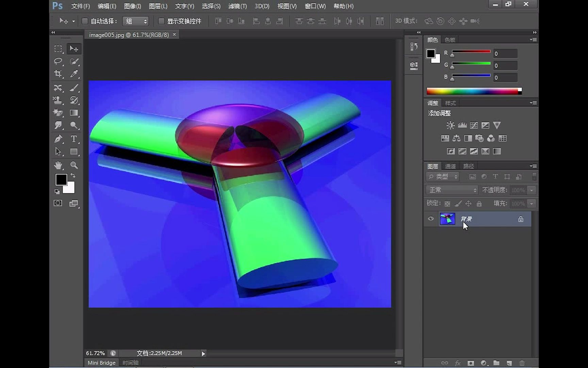The height and width of the screenshot is (368, 588).
Task: Select the Rectangular Marquee tool
Action: pyautogui.click(x=58, y=49)
